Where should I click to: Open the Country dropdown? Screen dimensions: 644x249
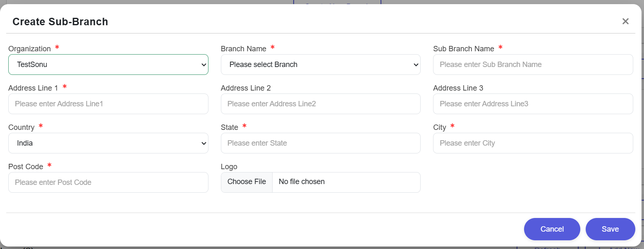(x=108, y=143)
